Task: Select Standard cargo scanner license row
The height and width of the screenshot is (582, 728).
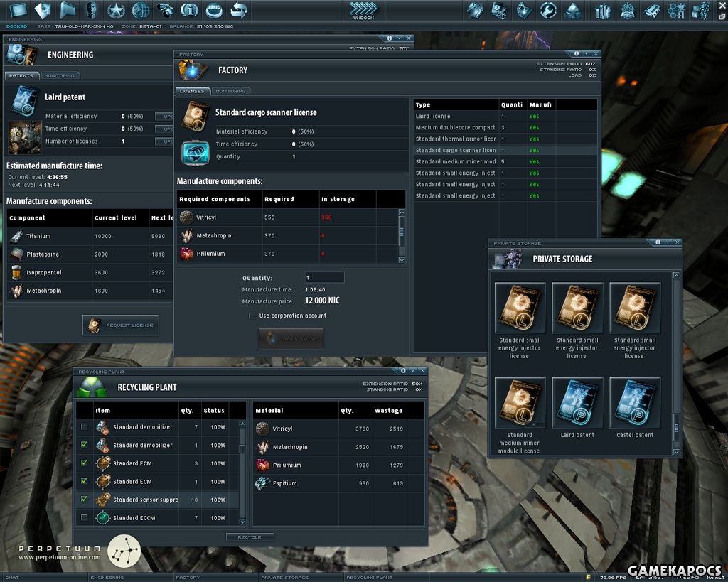Action: [505, 151]
